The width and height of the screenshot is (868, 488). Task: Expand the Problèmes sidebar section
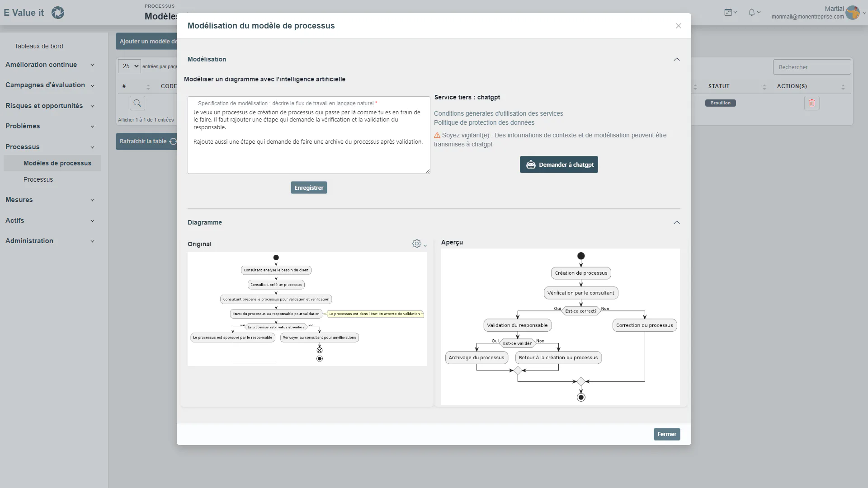50,126
